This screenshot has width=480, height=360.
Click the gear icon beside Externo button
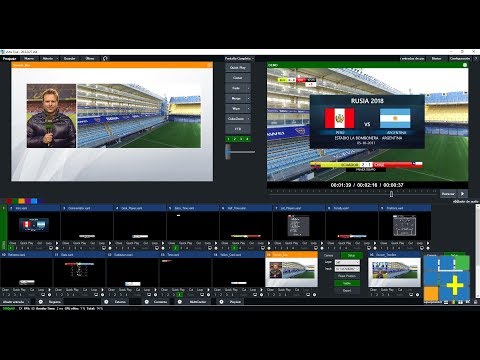coord(106,302)
